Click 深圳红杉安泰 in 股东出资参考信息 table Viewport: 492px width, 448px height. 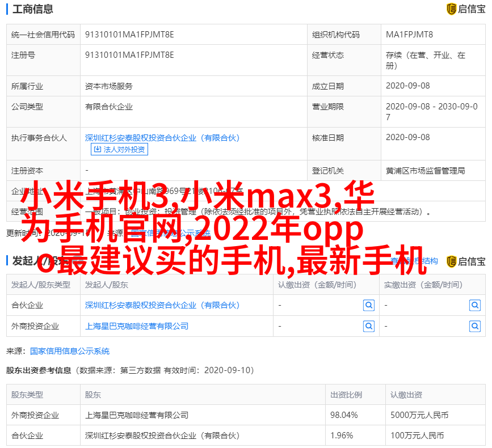coord(162,436)
